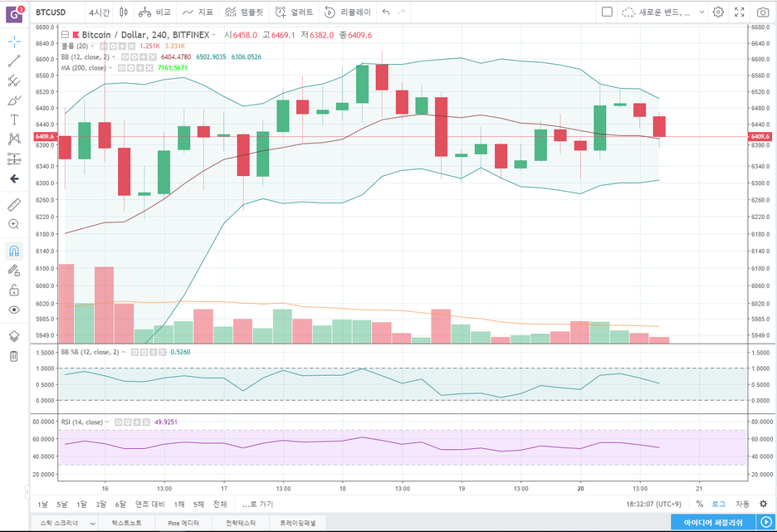Click the trash remove drawings icon

(14, 356)
